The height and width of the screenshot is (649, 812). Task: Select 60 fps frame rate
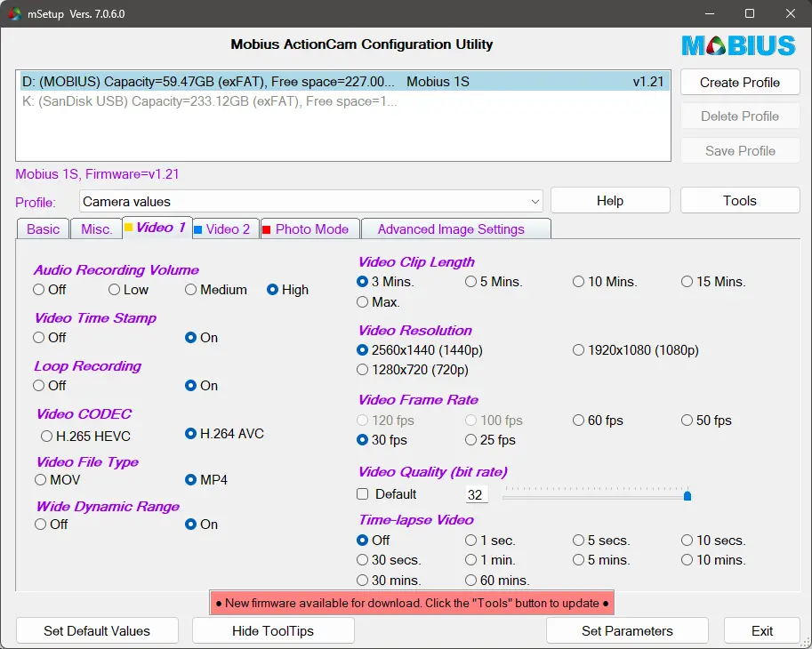[x=598, y=421]
